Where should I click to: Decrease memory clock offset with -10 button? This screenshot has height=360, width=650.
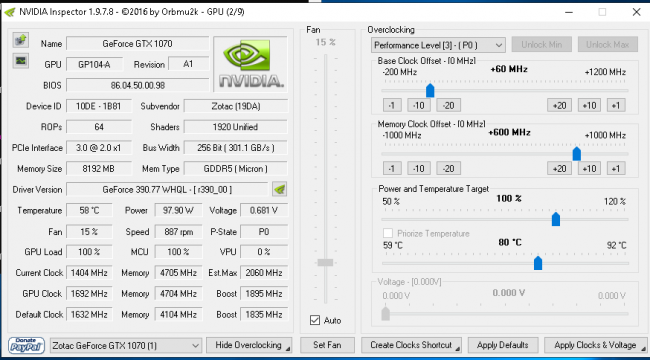(419, 168)
